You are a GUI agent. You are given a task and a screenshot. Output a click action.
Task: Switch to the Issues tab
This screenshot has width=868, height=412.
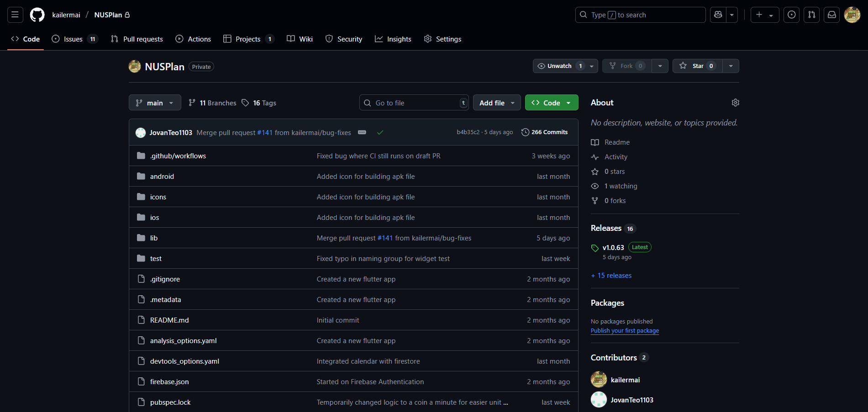[74, 39]
